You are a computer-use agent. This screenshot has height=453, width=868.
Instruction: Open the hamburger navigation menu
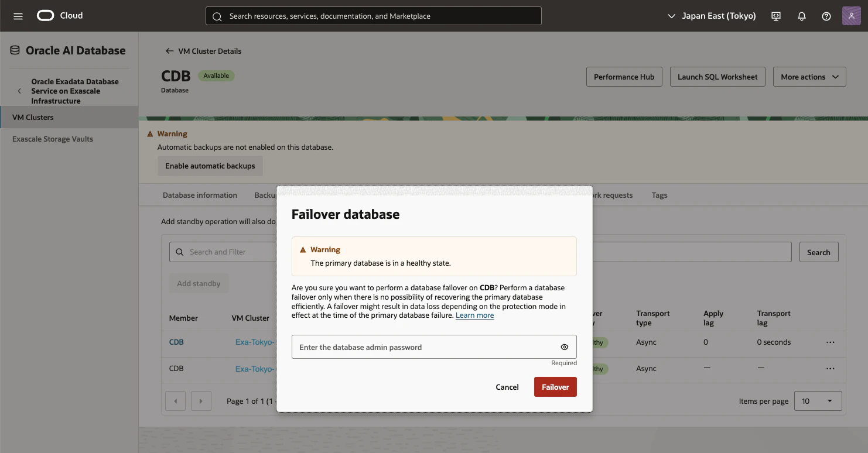click(18, 16)
